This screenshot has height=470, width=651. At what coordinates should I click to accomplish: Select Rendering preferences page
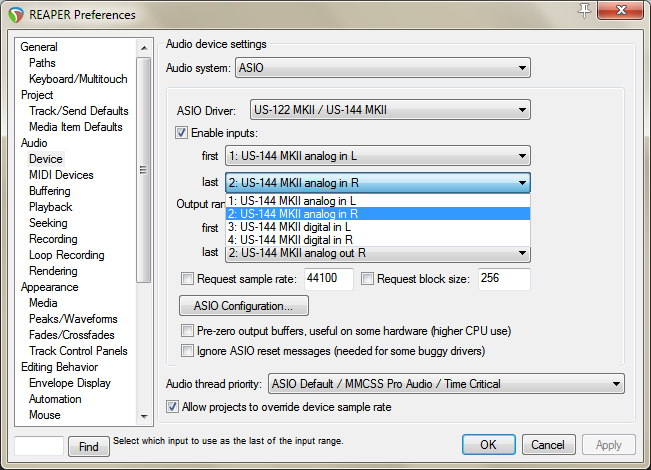53,271
